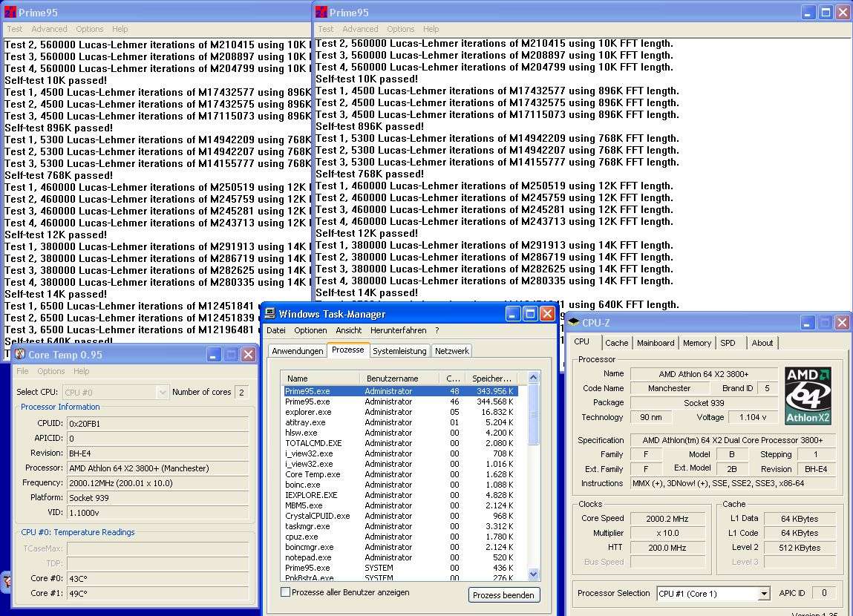Select the TOTALCMD.EXE process row

tap(400, 442)
